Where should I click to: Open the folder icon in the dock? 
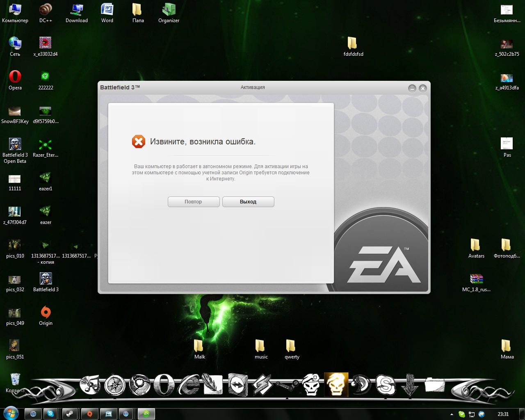pos(435,386)
